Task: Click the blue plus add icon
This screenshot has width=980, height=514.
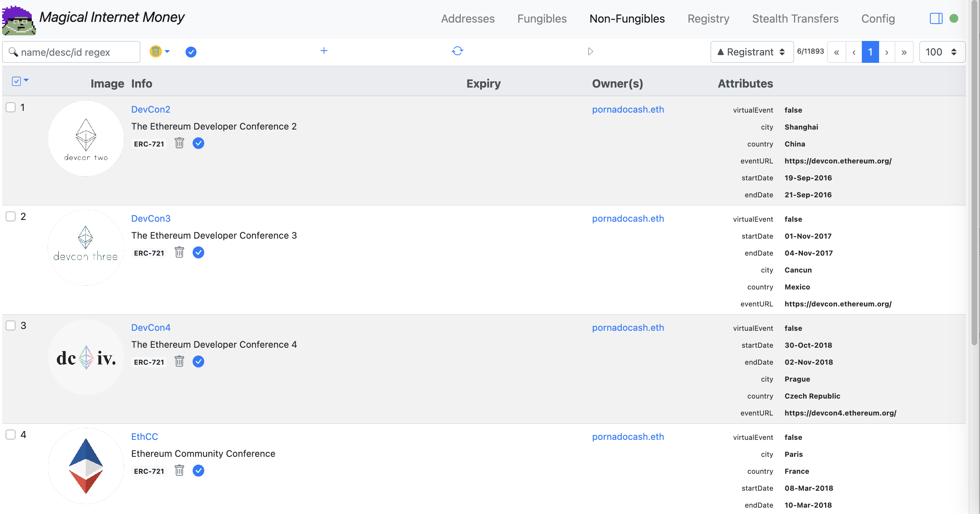Action: click(x=324, y=51)
